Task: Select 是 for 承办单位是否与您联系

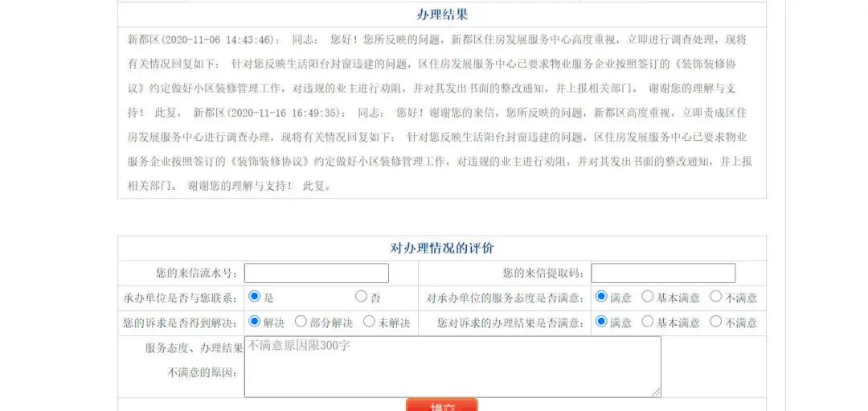Action: tap(255, 297)
